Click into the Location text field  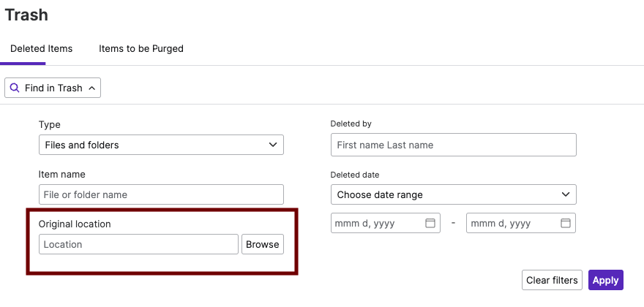[x=139, y=244]
